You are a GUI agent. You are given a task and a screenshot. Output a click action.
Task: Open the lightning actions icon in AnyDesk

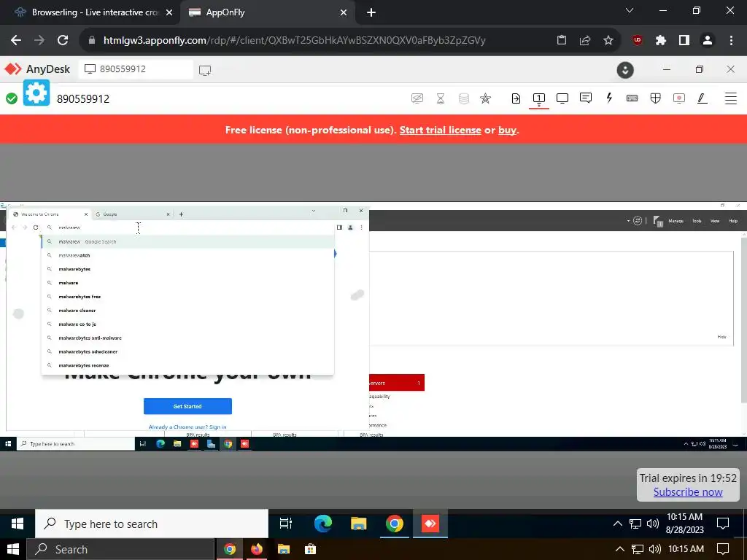pyautogui.click(x=609, y=98)
